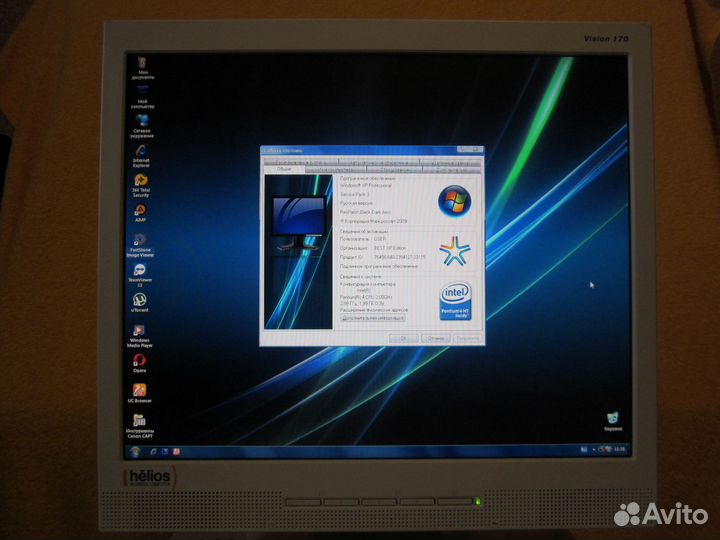
Task: Click the Windows logo in the dialog
Action: 455,201
